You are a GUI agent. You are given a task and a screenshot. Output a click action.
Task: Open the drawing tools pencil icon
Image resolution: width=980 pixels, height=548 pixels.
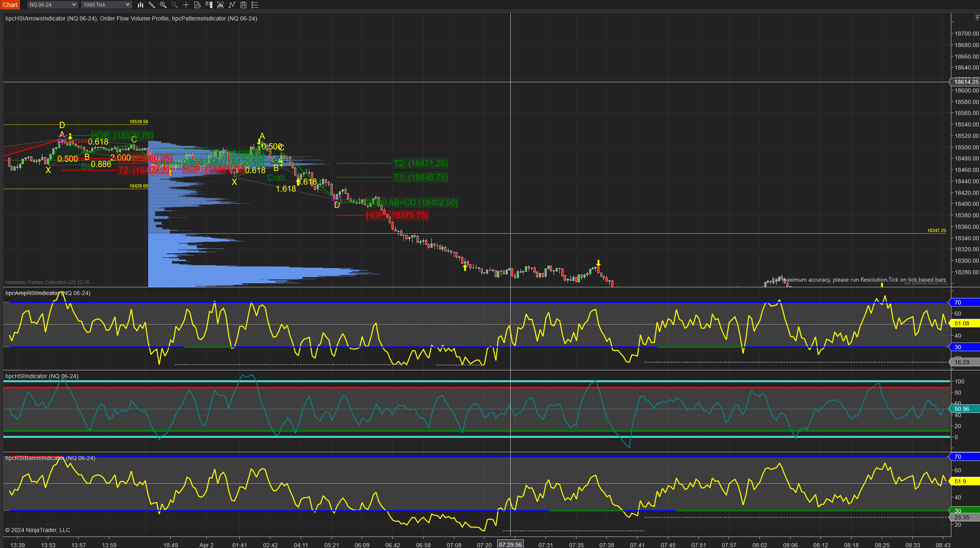click(152, 5)
